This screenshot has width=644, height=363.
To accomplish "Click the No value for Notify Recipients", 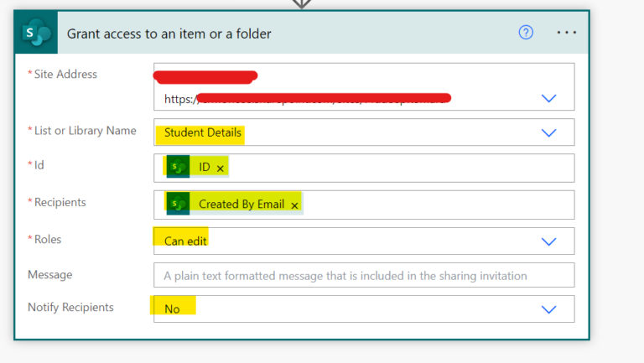I will pyautogui.click(x=172, y=309).
